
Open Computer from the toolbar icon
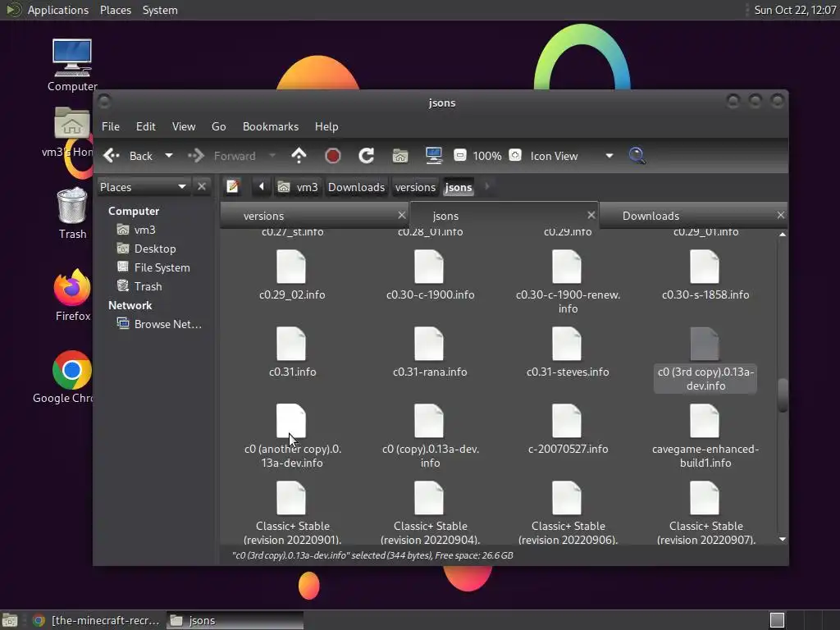click(x=433, y=156)
